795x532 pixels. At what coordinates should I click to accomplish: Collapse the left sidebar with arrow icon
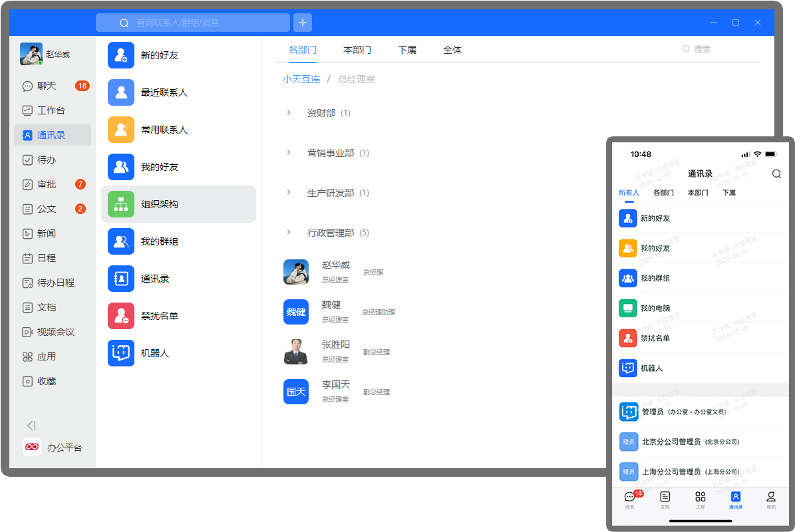[x=31, y=425]
